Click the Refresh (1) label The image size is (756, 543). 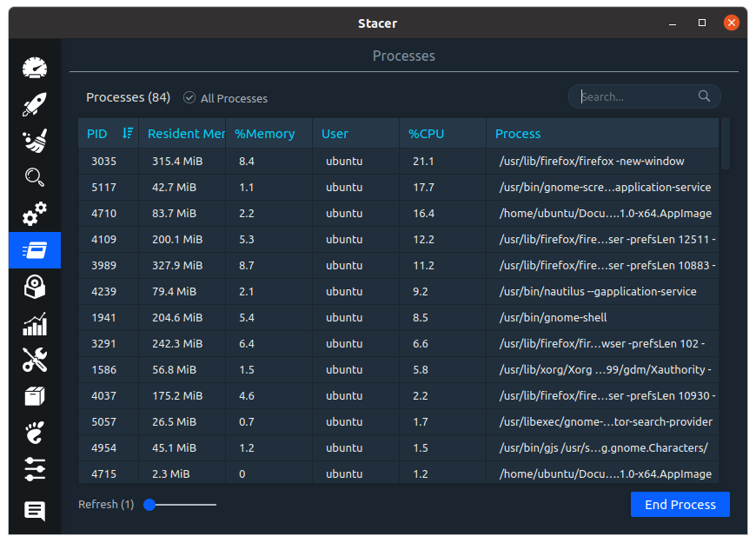(x=106, y=505)
